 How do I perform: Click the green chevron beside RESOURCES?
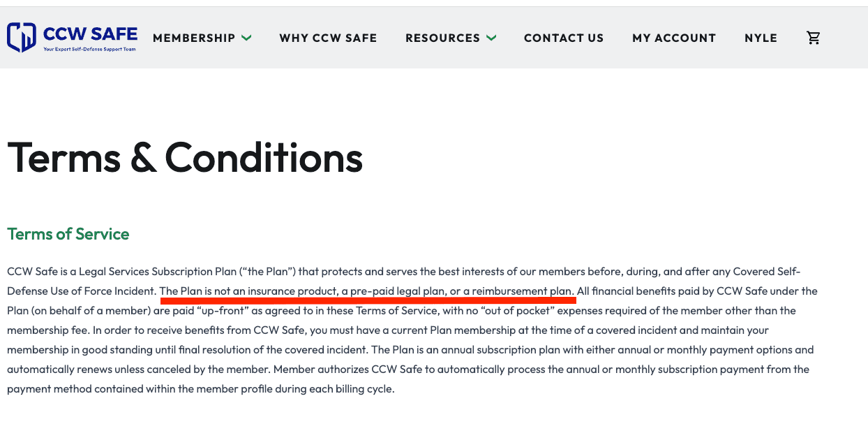493,38
